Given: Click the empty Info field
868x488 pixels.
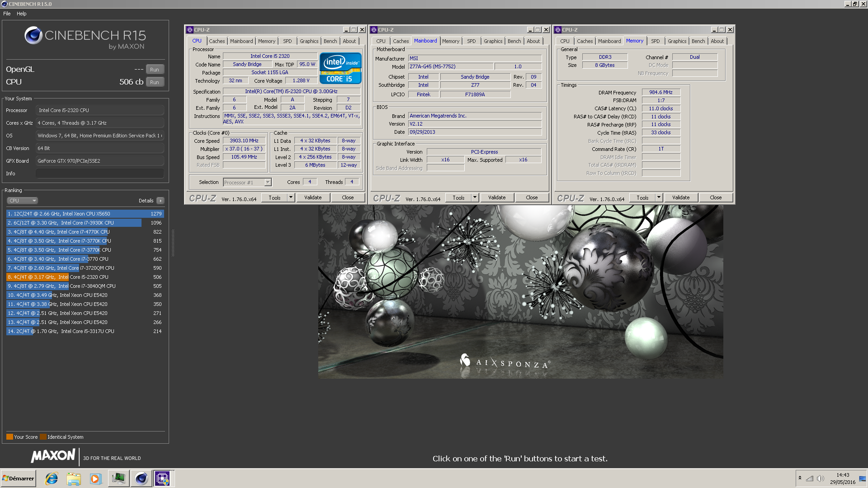Looking at the screenshot, I should pos(100,174).
